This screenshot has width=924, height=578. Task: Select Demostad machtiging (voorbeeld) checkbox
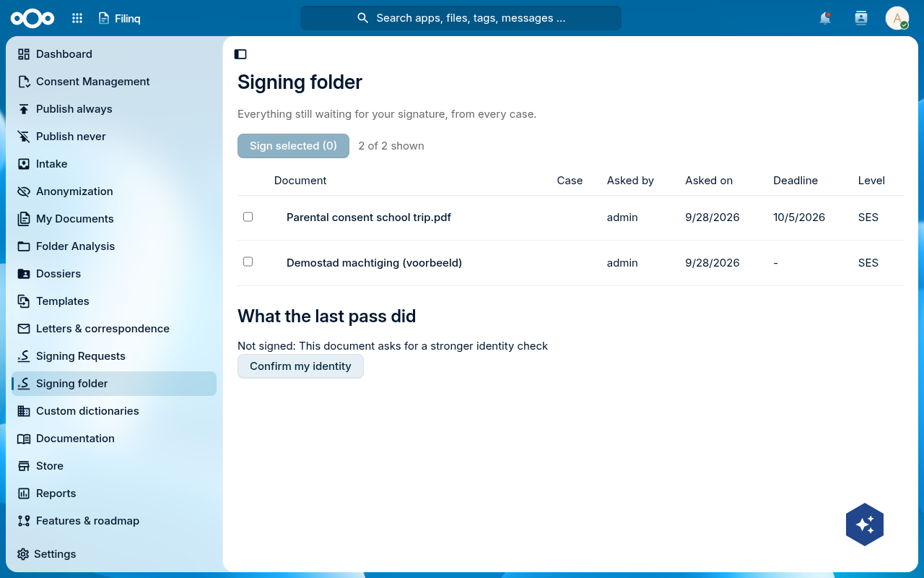248,262
